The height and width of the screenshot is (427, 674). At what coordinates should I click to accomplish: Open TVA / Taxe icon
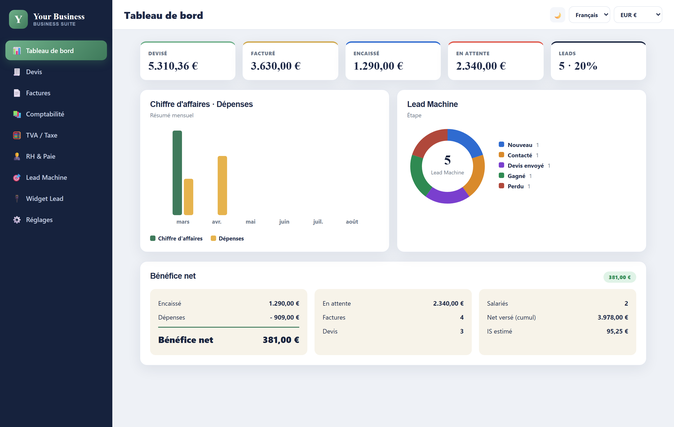click(x=17, y=135)
